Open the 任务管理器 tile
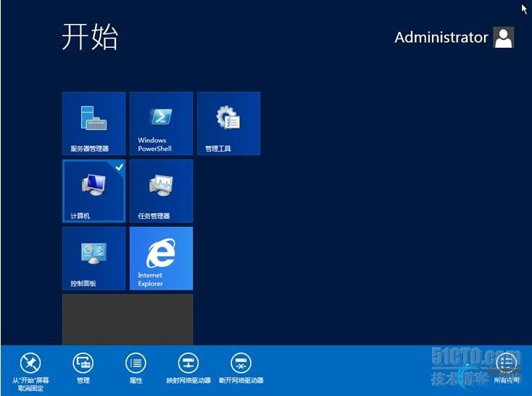Screen dimensions: 532x396 click(x=161, y=191)
